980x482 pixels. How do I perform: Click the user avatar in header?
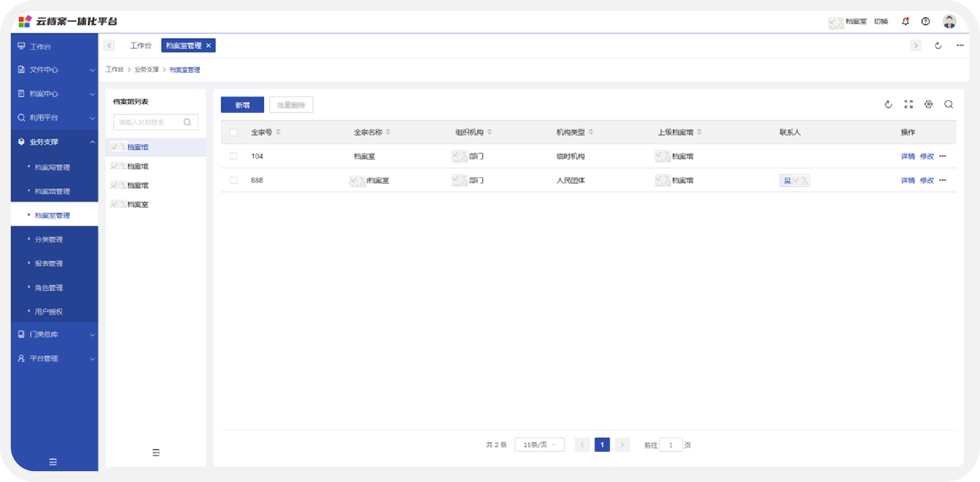(x=949, y=21)
